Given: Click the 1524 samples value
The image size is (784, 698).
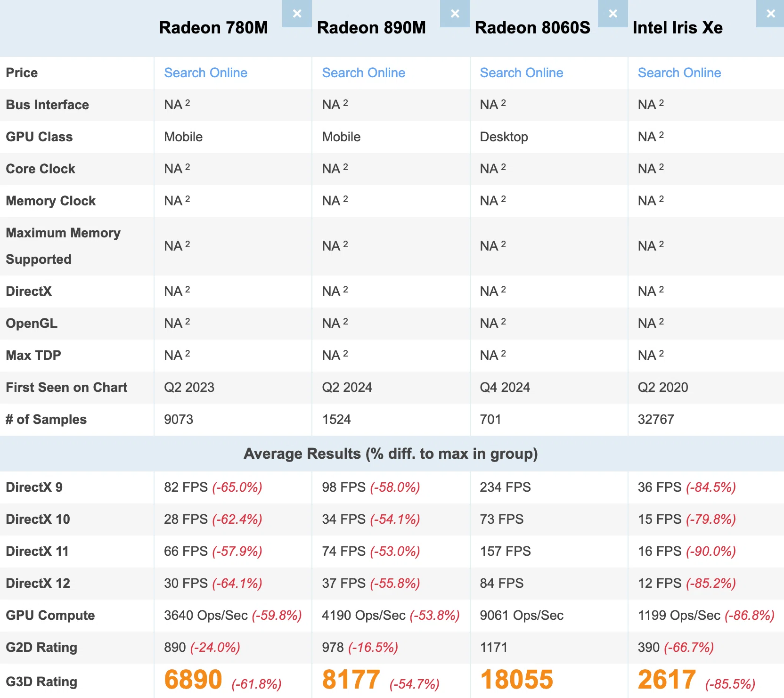Looking at the screenshot, I should (x=336, y=419).
